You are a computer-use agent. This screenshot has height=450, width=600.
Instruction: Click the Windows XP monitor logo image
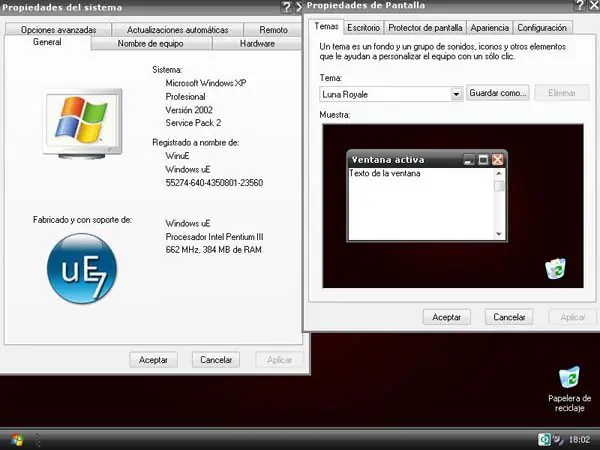83,124
